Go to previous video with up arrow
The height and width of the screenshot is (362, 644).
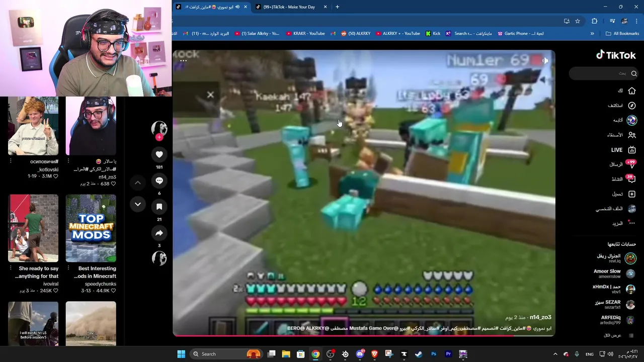(138, 183)
